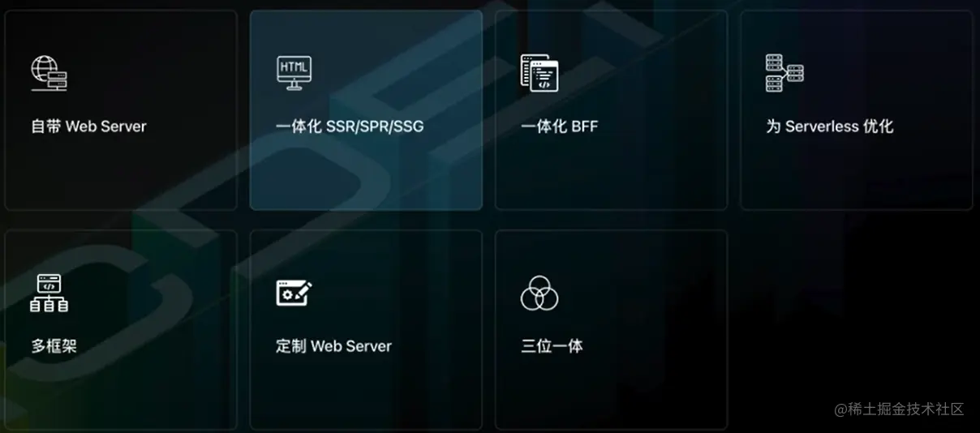The height and width of the screenshot is (433, 980).
Task: Click the 三位一体 label text
Action: [552, 346]
